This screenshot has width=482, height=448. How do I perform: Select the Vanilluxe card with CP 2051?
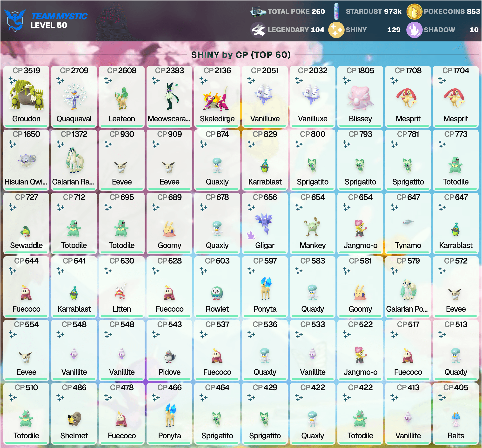(x=265, y=97)
